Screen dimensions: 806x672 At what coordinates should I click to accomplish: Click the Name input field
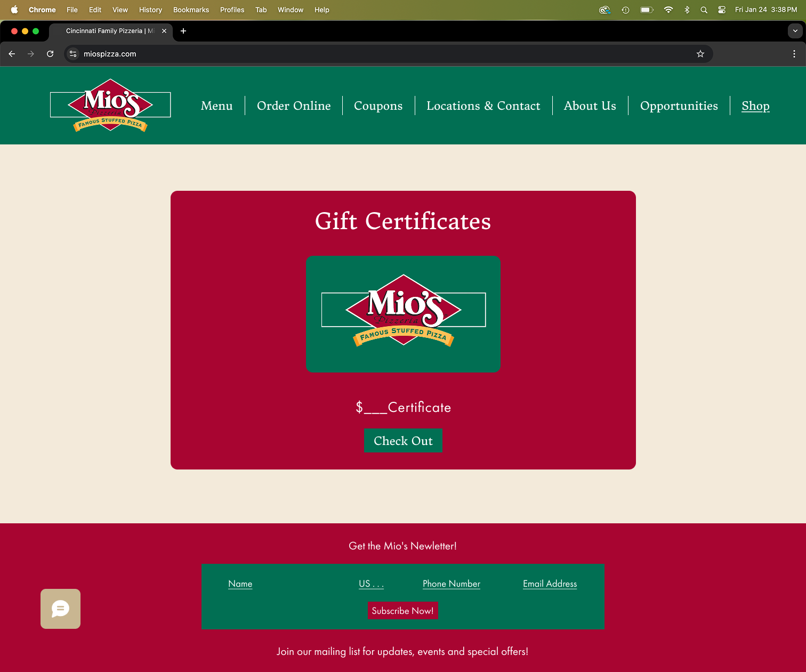coord(240,584)
